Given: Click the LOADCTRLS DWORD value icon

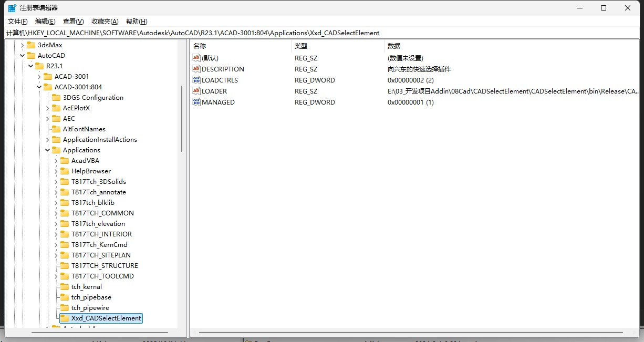Looking at the screenshot, I should (196, 80).
